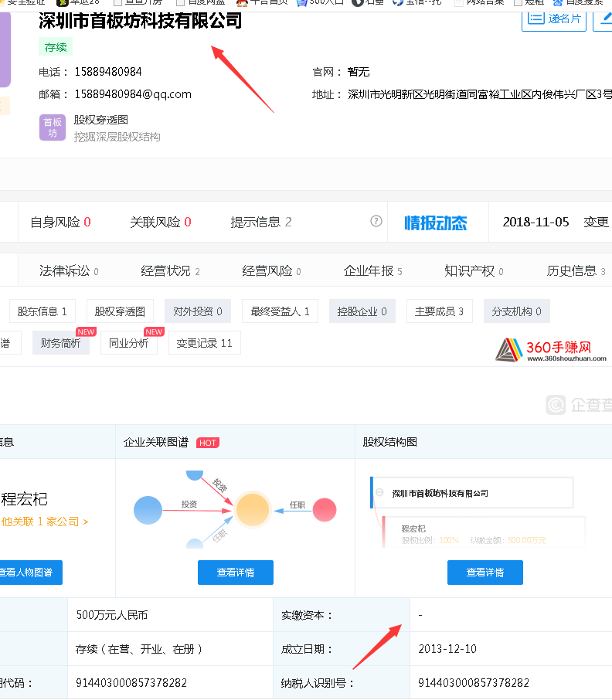The height and width of the screenshot is (700, 612).
Task: Click the company address text
Action: pyautogui.click(x=479, y=94)
